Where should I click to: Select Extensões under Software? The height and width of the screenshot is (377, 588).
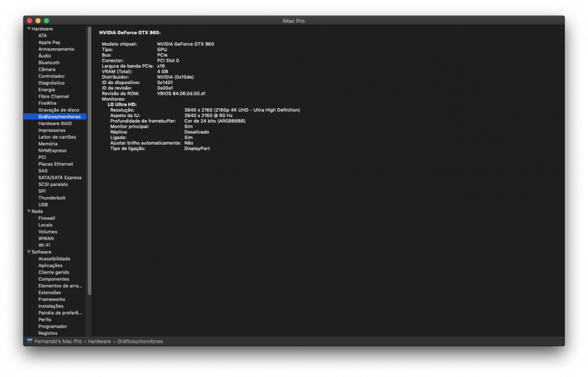coord(49,292)
